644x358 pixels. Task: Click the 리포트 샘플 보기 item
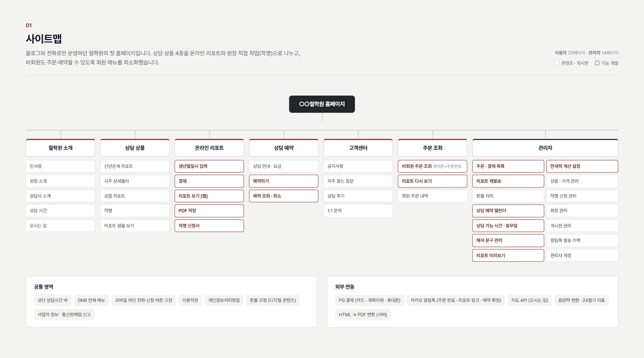point(135,226)
